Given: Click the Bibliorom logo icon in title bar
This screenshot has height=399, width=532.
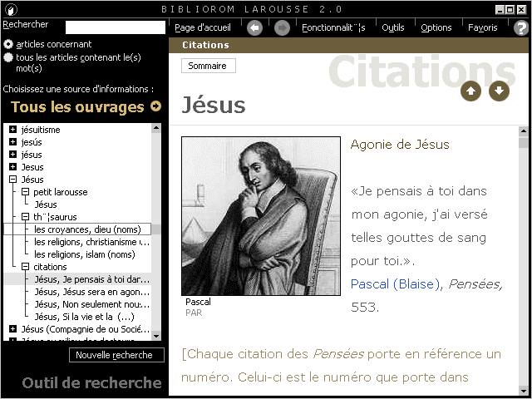Looking at the screenshot, I should [11, 9].
